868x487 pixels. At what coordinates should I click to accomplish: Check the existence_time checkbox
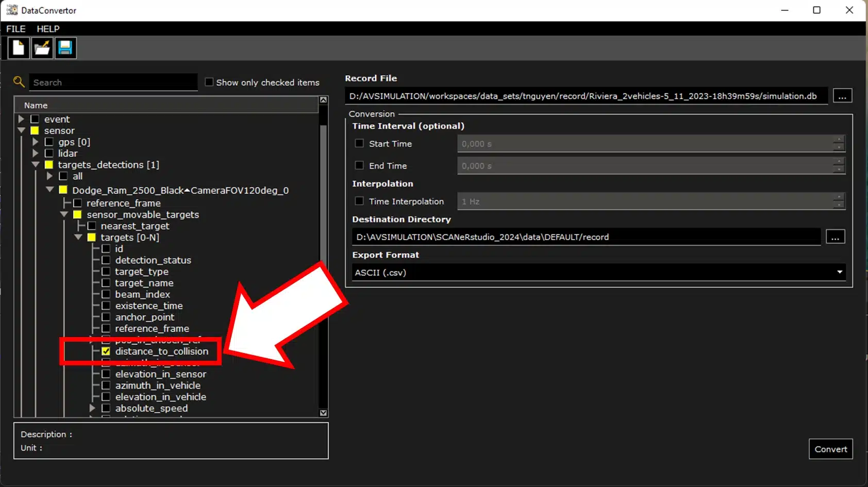[x=106, y=306]
